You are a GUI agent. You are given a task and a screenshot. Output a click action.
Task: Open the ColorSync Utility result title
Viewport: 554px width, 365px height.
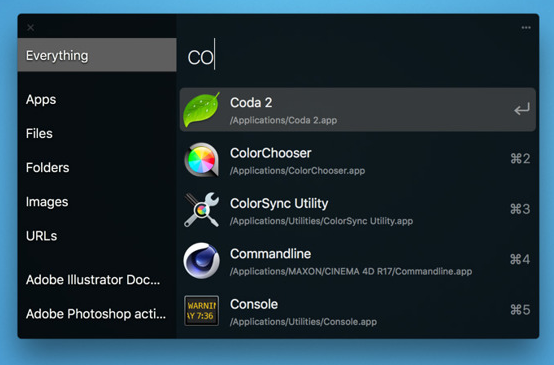coord(279,204)
